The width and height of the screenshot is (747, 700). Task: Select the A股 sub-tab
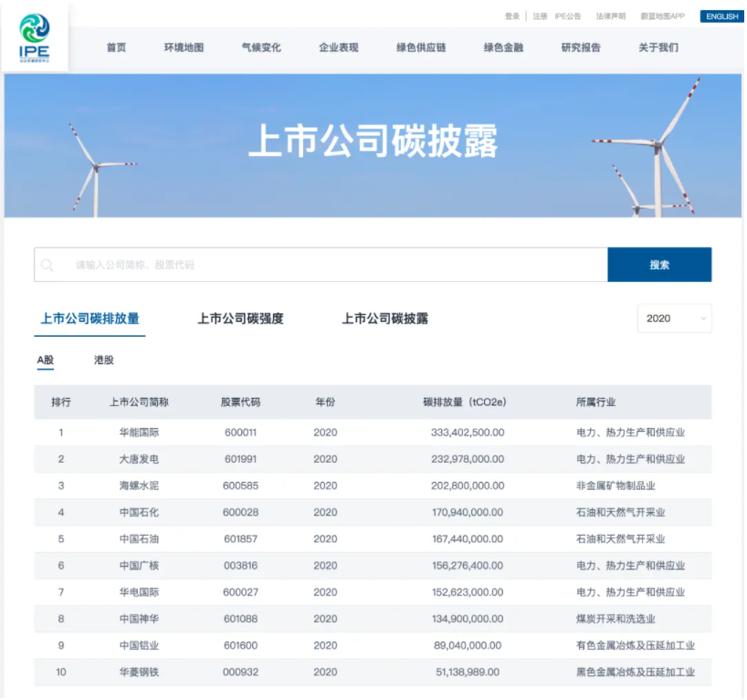click(x=46, y=360)
